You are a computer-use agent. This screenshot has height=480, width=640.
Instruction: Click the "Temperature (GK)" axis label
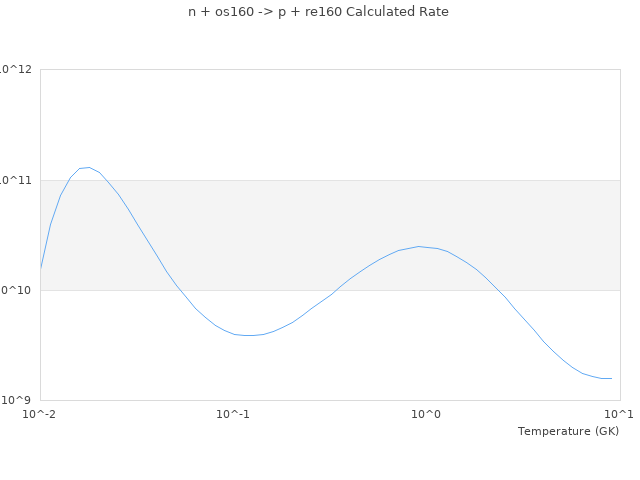[x=568, y=431]
